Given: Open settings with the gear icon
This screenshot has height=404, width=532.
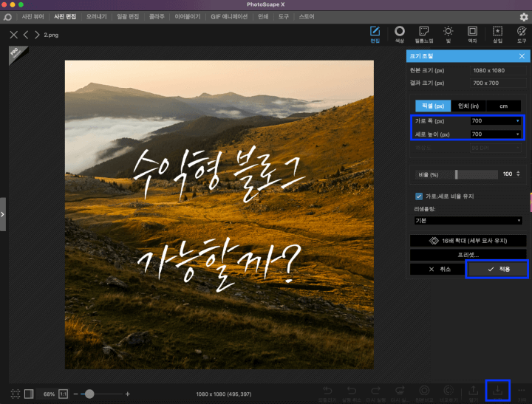Looking at the screenshot, I should [x=524, y=17].
